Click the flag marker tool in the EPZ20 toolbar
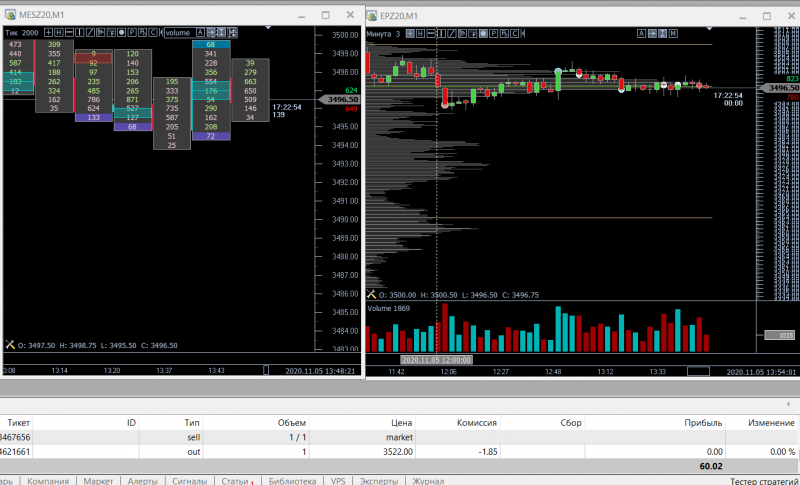 (x=463, y=34)
